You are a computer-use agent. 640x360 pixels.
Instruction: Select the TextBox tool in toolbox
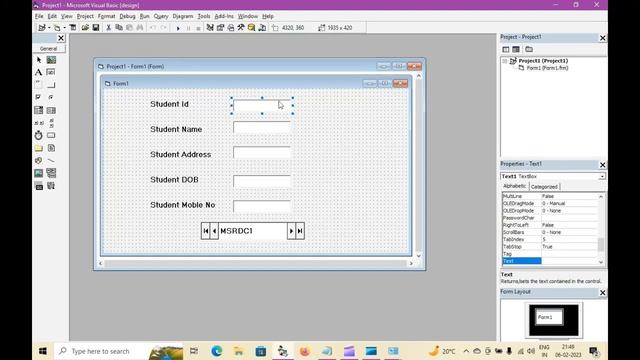(x=51, y=72)
